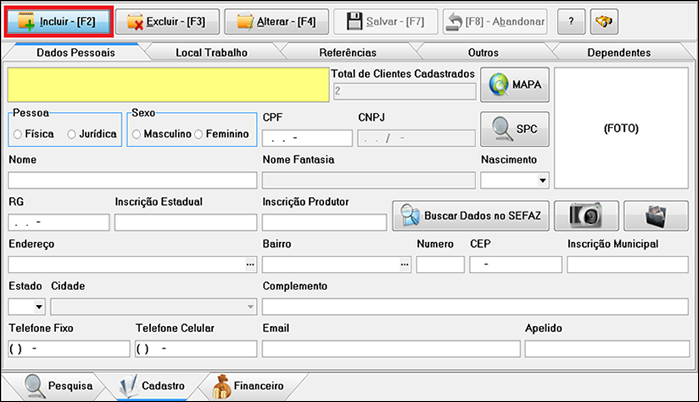
Task: Select the Masculino radio option
Action: [137, 134]
